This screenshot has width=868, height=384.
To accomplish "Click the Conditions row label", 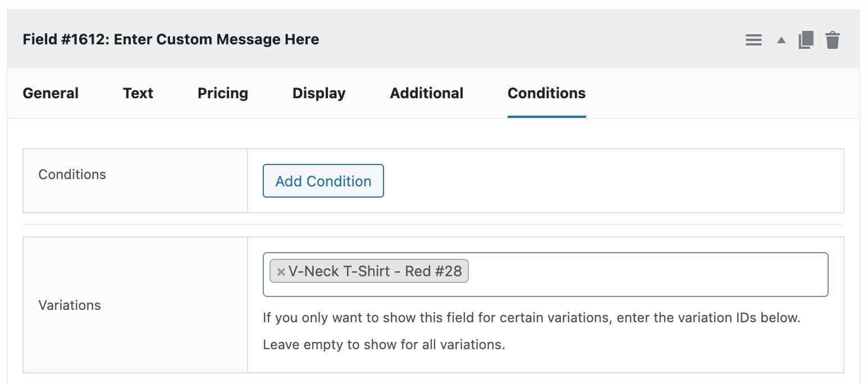I will pos(72,174).
